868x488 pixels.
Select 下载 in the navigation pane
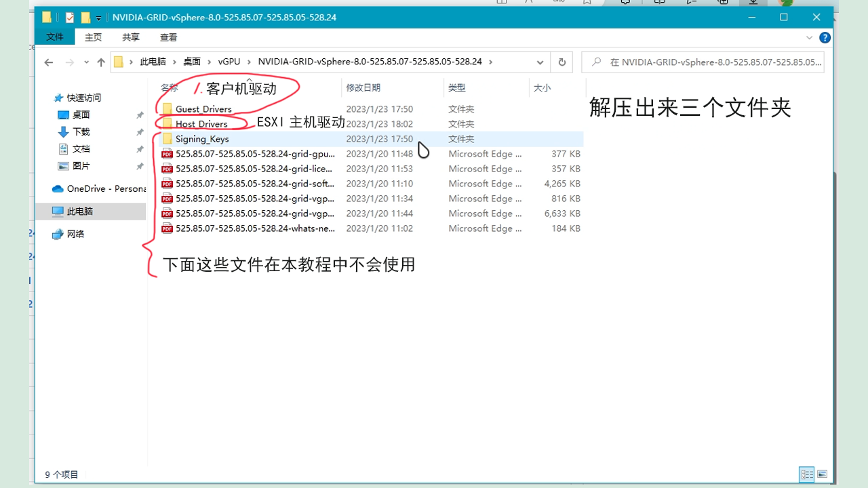pos(81,131)
